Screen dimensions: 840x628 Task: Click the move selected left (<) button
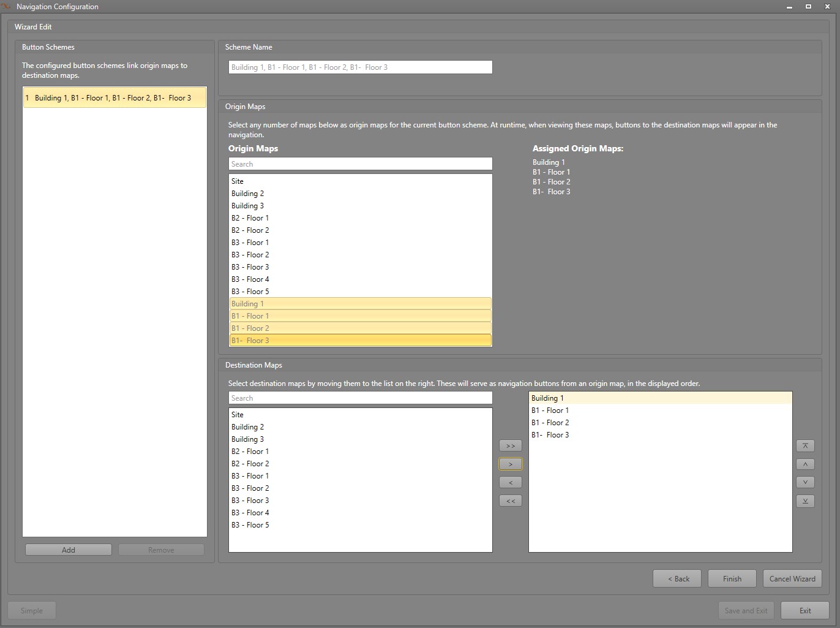[511, 483]
